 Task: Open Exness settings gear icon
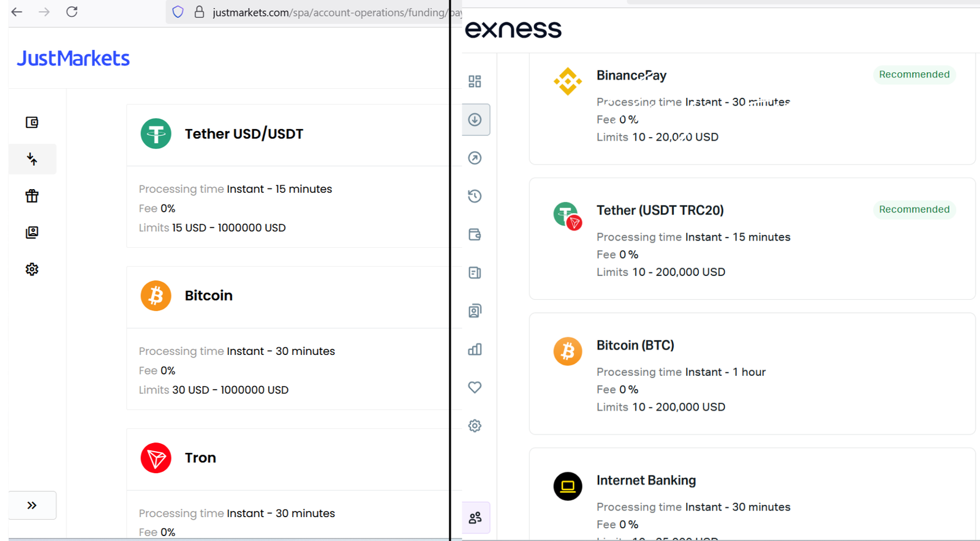[475, 425]
